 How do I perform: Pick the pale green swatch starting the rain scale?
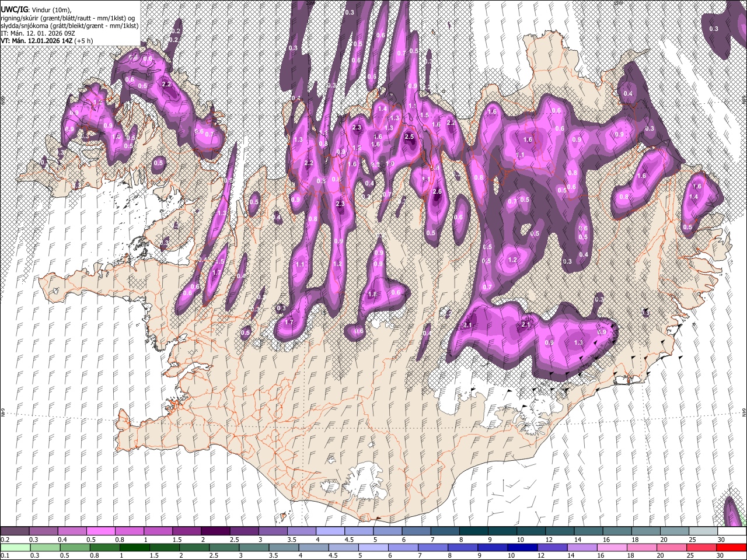(15, 547)
